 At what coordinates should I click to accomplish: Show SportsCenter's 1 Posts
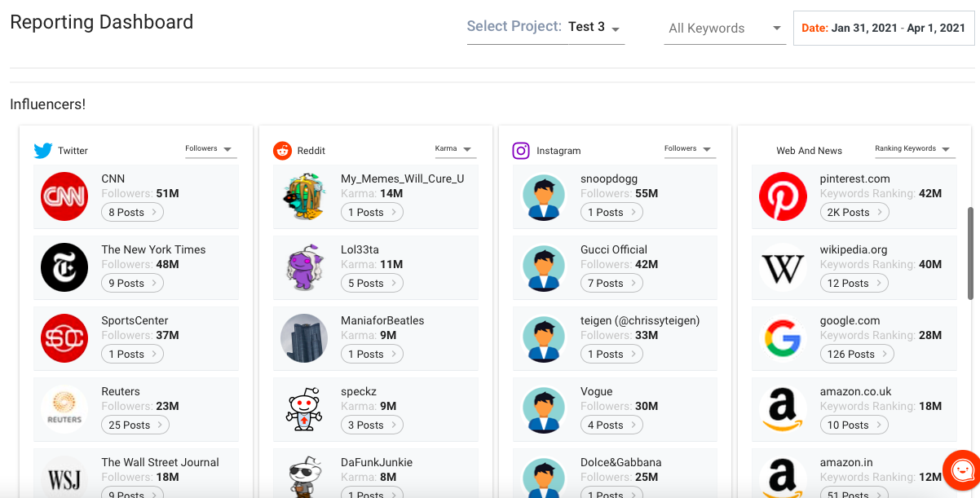point(132,355)
